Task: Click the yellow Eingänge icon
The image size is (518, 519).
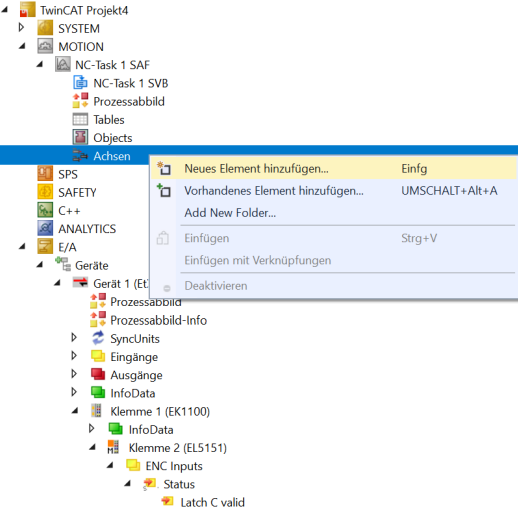Action: point(98,356)
